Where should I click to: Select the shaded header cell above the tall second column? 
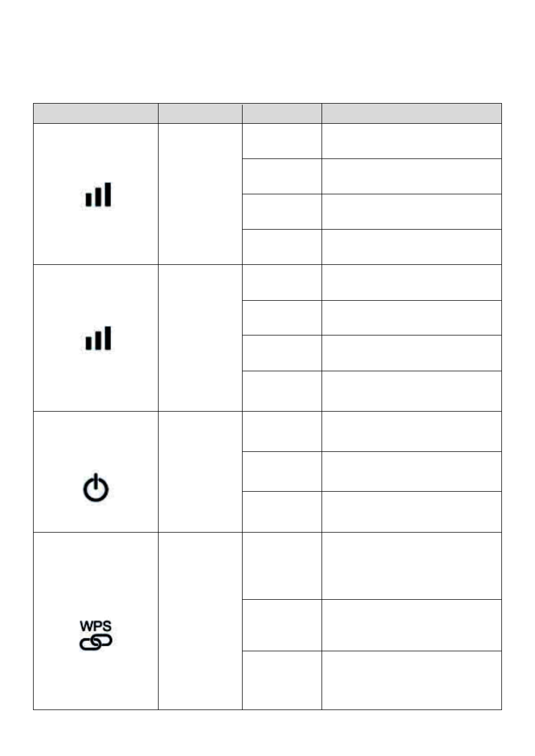(200, 113)
